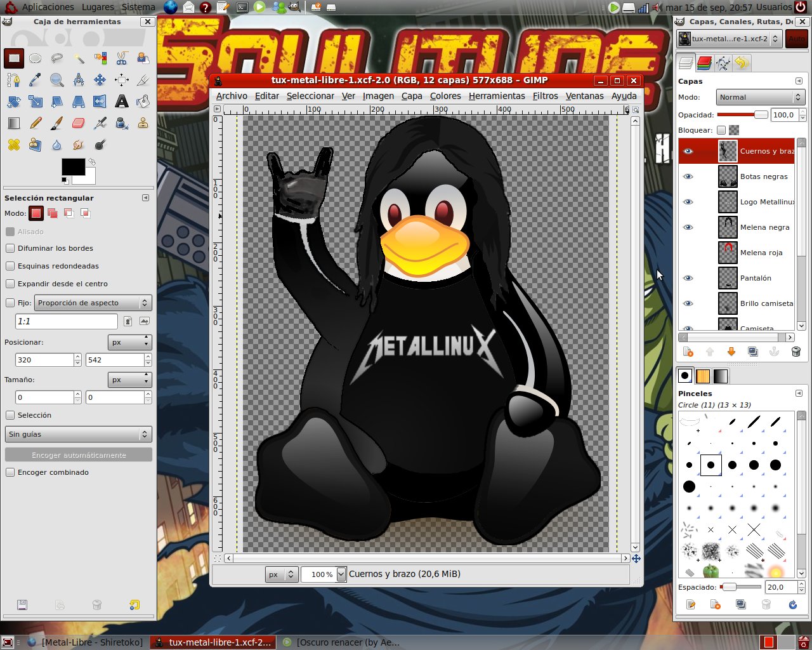Viewport: 812px width, 650px height.
Task: Toggle visibility of Pantalón layer
Action: pos(688,278)
